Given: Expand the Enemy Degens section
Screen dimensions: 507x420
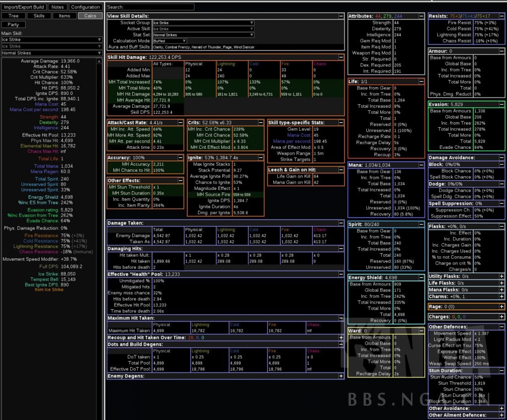Looking at the screenshot, I should [341, 376].
